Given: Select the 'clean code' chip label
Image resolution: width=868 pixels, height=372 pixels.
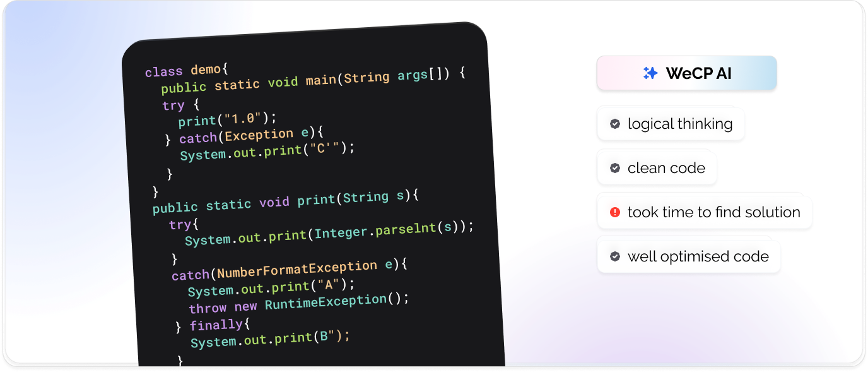Looking at the screenshot, I should (666, 168).
